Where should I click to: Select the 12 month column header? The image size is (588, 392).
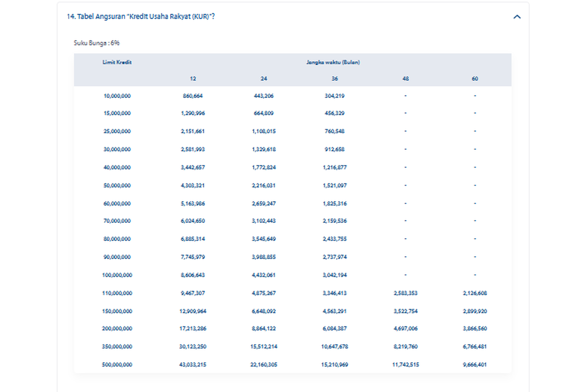coord(193,78)
